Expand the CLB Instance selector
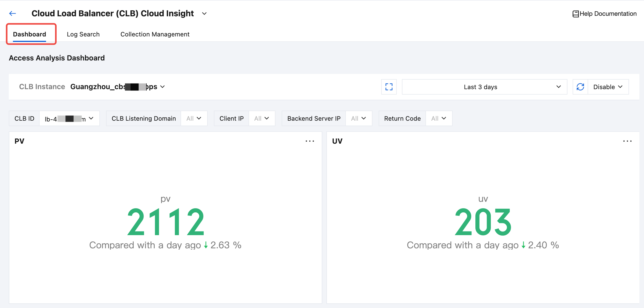644x308 pixels. click(162, 87)
